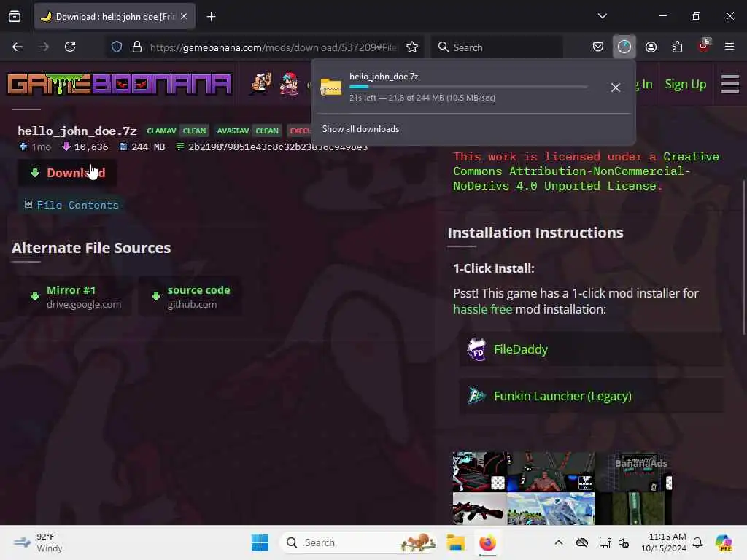Open Mirror #1 on drive.google.com
This screenshot has width=747, height=560.
click(75, 297)
